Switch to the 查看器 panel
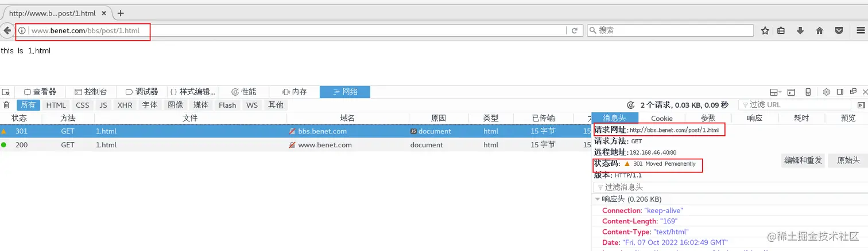The image size is (868, 251). click(x=40, y=92)
